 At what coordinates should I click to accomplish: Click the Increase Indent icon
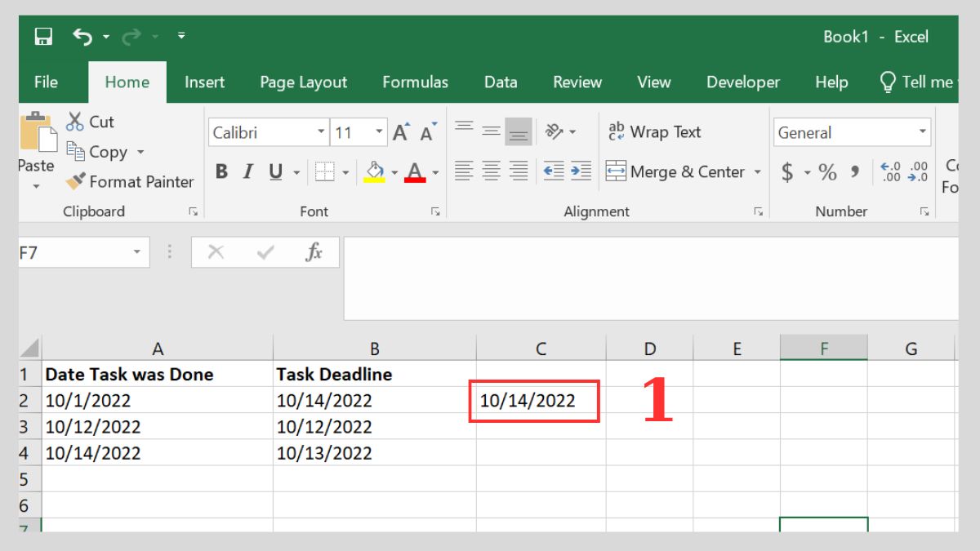click(x=581, y=171)
